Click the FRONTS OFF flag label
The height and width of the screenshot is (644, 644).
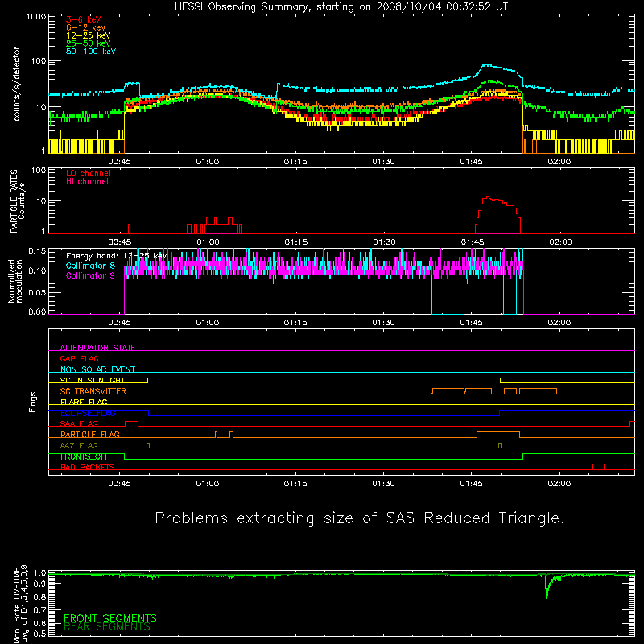click(85, 456)
